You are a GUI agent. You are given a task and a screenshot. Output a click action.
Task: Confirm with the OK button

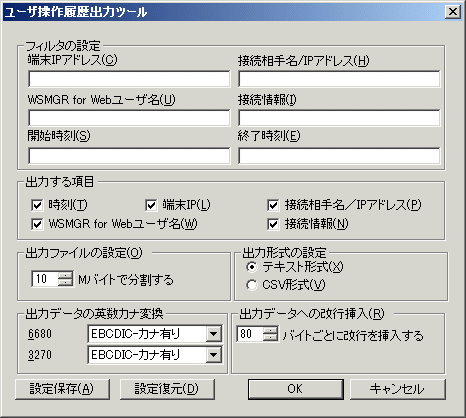click(x=296, y=389)
